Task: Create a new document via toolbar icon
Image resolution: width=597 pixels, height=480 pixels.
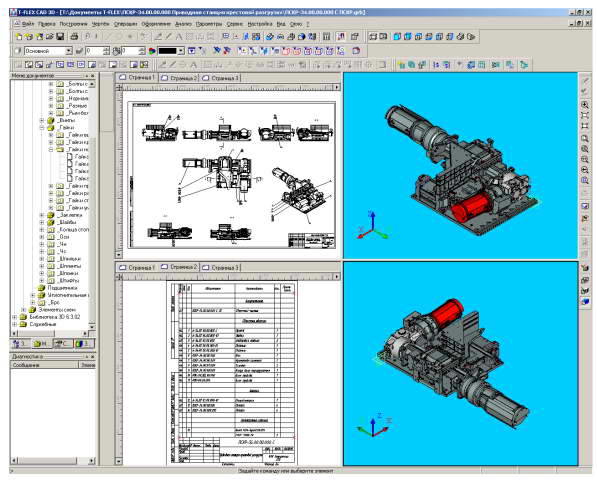Action: click(19, 37)
